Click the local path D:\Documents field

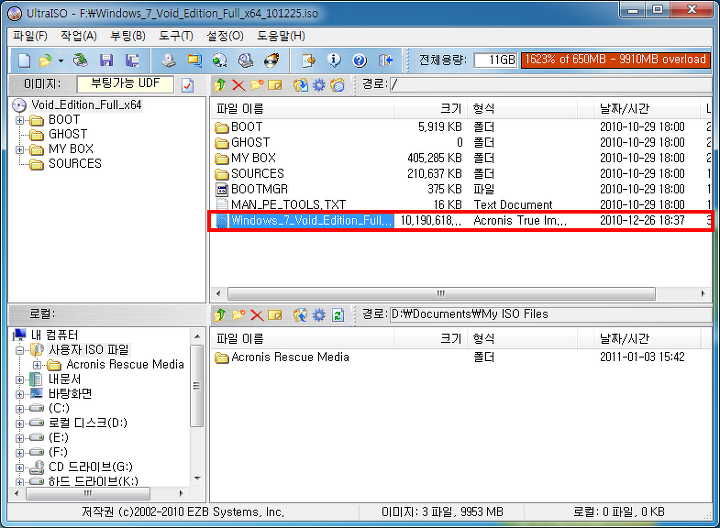(551, 315)
